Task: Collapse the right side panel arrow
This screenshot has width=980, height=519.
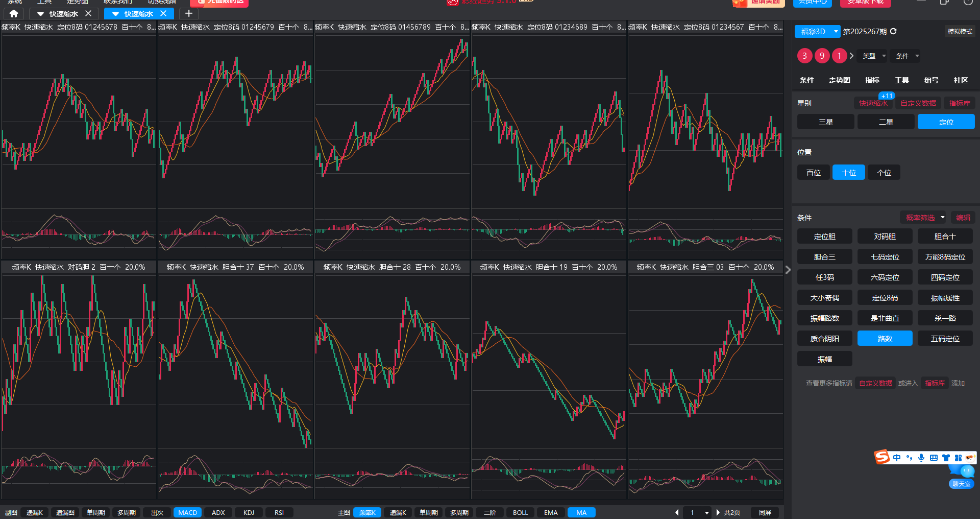Action: pos(788,270)
